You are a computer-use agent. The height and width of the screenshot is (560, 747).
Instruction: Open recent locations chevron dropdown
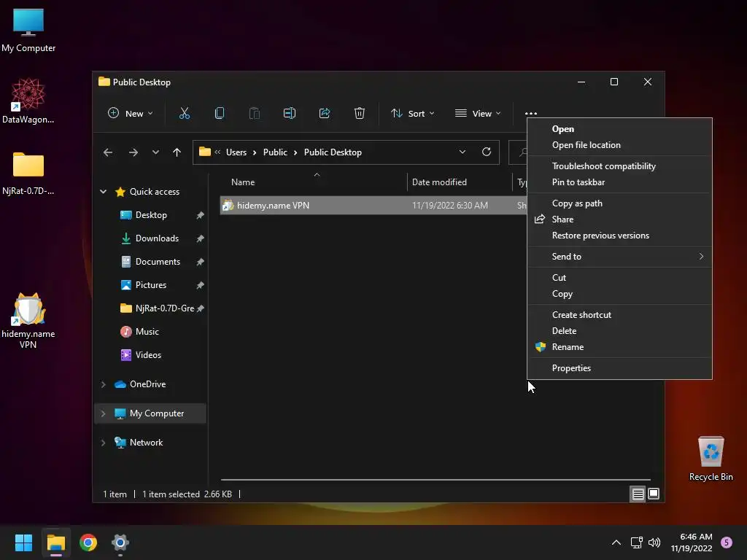pos(155,152)
